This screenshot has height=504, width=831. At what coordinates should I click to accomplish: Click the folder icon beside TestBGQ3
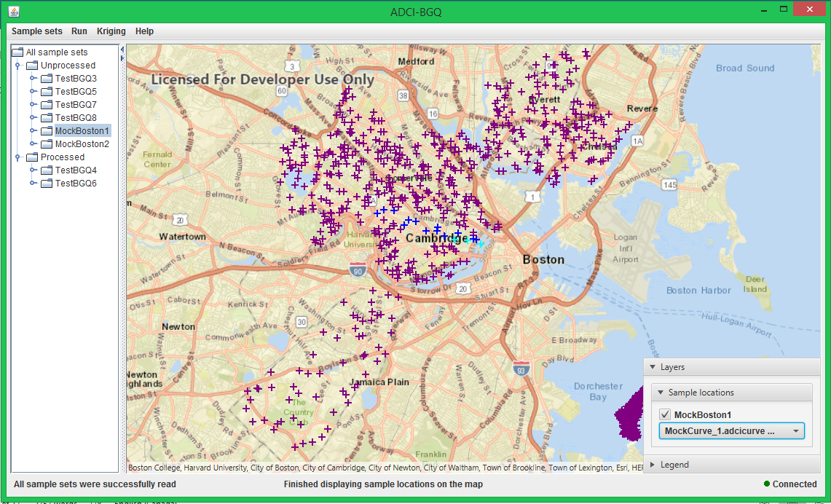click(x=47, y=79)
